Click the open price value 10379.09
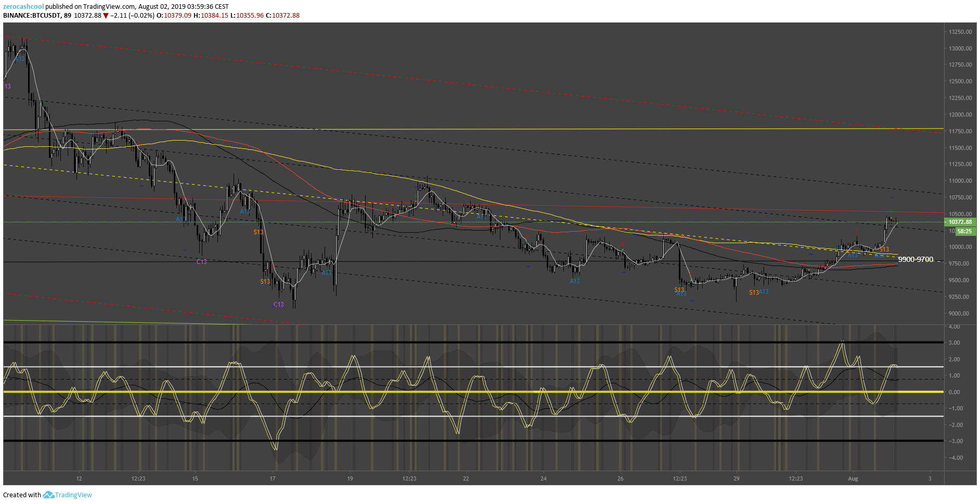 pos(177,16)
